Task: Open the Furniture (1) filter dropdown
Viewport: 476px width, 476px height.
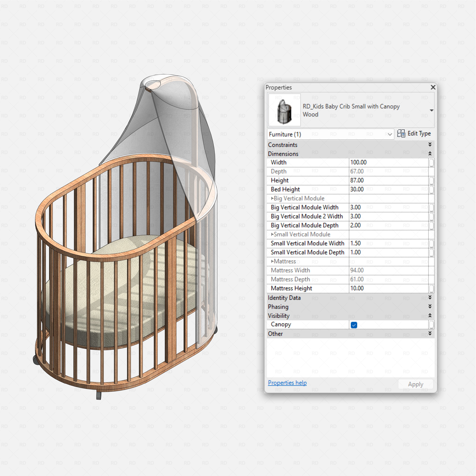Action: tap(390, 134)
